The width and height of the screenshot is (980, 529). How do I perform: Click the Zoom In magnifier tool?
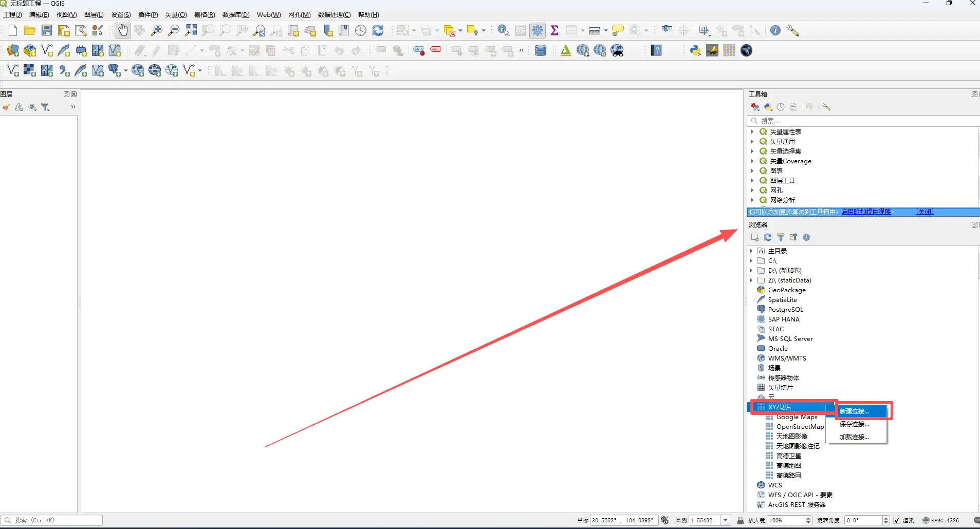pyautogui.click(x=157, y=30)
